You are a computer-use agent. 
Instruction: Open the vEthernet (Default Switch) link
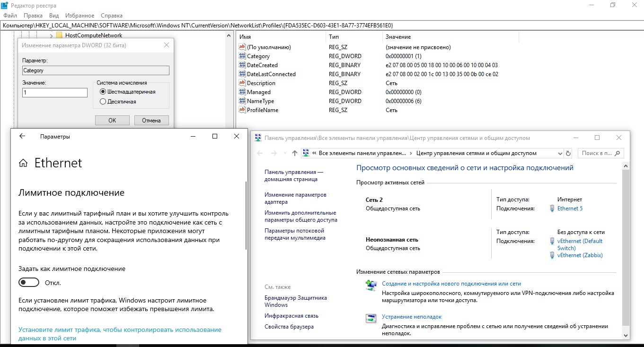(x=580, y=244)
